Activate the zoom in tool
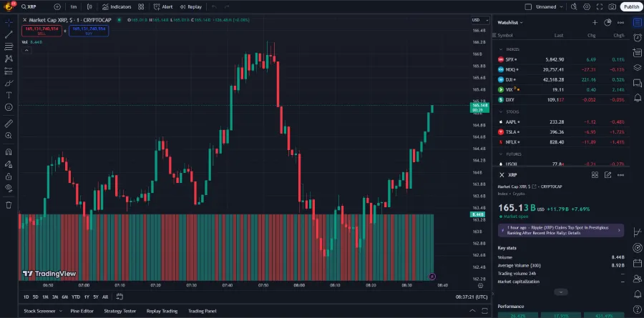Viewport: 644px width, 318px height. pos(9,135)
